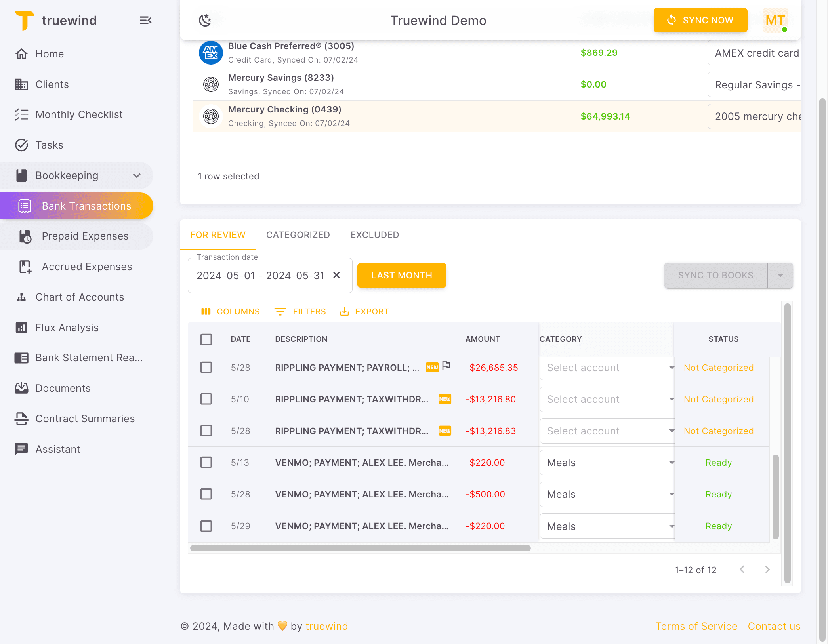Check the select-all checkbox in the table header
The width and height of the screenshot is (828, 644).
206,339
